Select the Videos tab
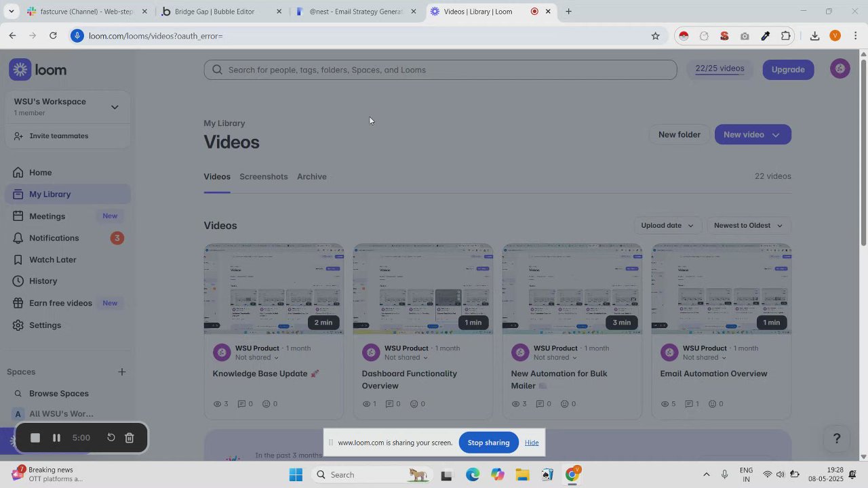Image resolution: width=868 pixels, height=488 pixels. tap(217, 177)
